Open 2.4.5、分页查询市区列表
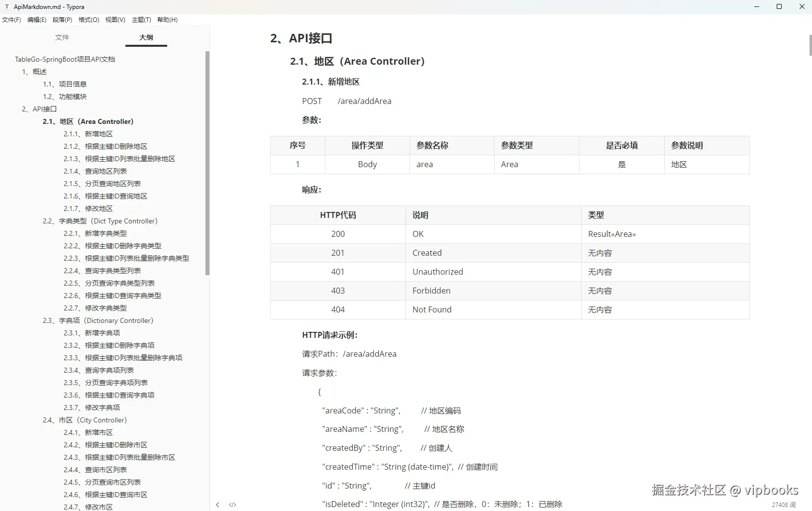812x511 pixels. coord(102,482)
